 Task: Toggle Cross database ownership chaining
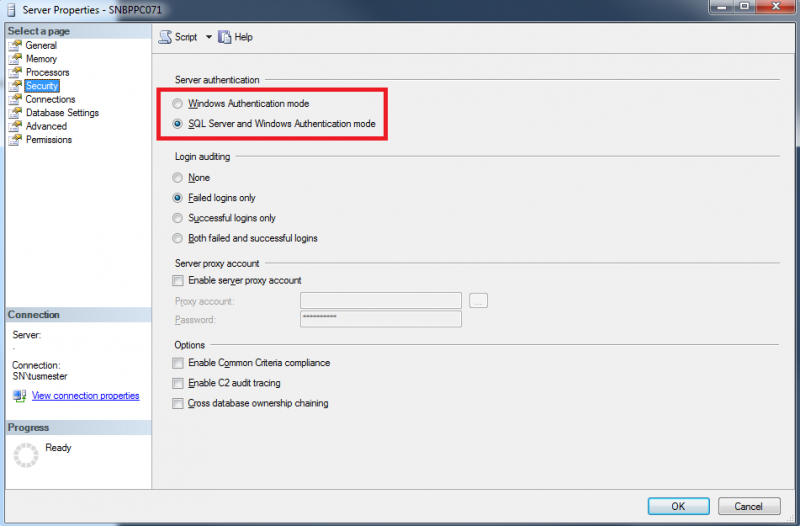[x=178, y=404]
